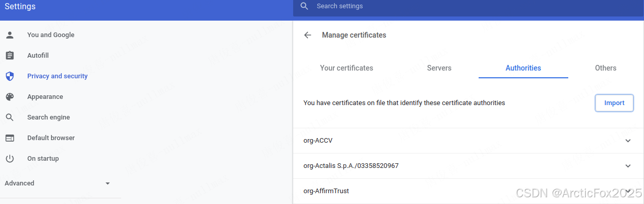
Task: Click the Appearance palette icon
Action: click(9, 97)
